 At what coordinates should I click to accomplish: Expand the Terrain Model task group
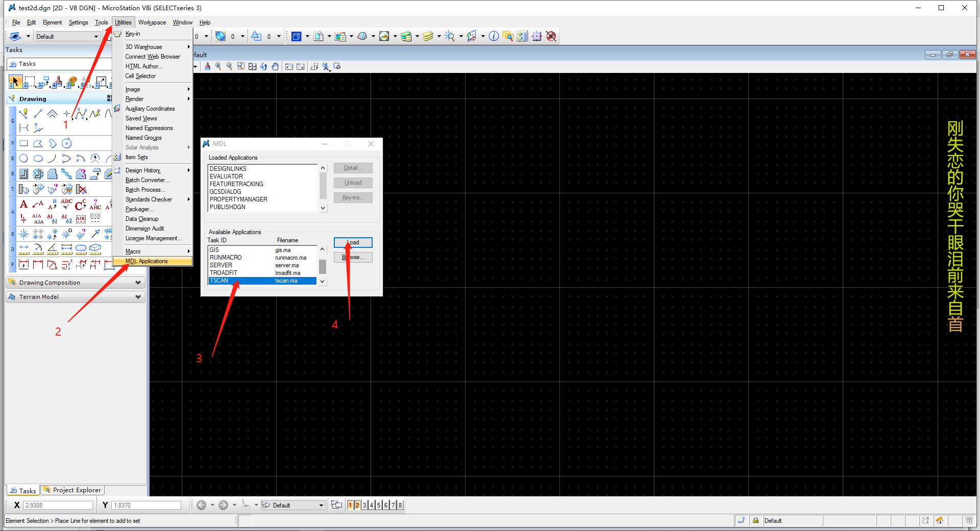click(76, 297)
